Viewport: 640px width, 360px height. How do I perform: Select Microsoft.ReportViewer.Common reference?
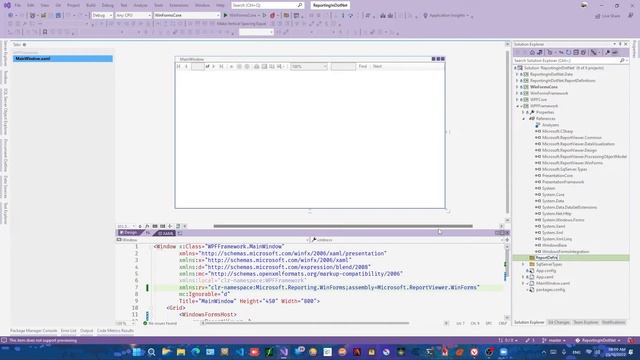pos(571,138)
